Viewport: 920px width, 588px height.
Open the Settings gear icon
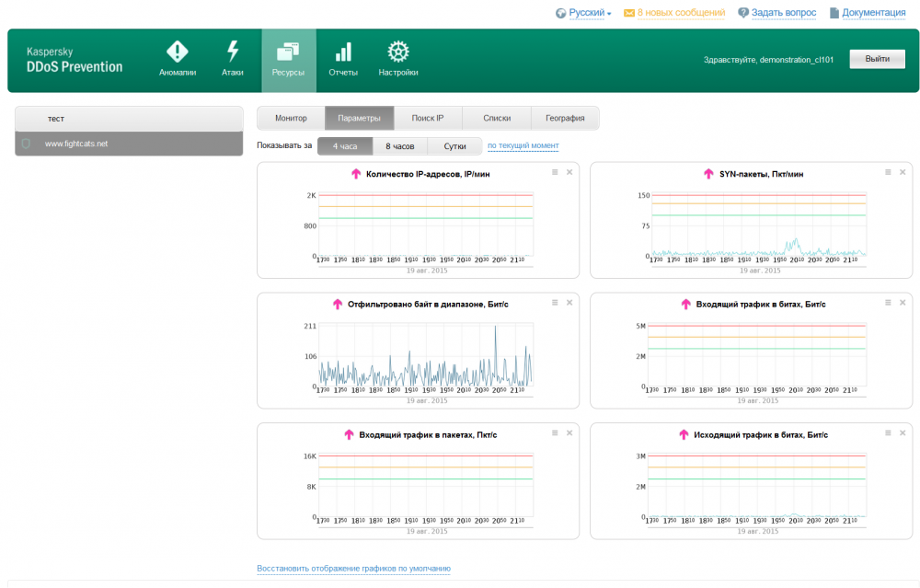(x=398, y=52)
